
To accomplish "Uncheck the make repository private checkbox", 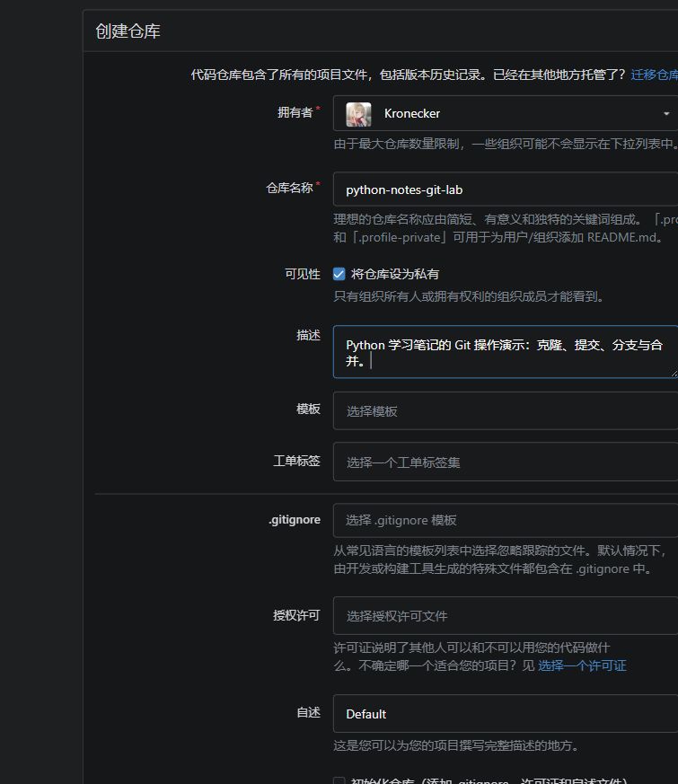I will (x=339, y=274).
